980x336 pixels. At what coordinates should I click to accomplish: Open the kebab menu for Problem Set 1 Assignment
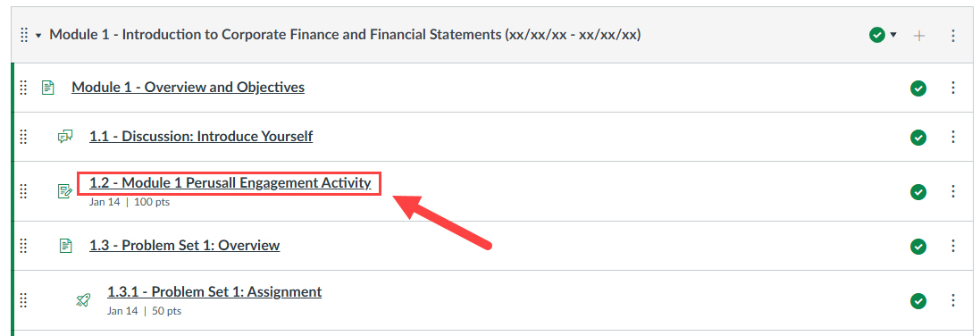[953, 301]
